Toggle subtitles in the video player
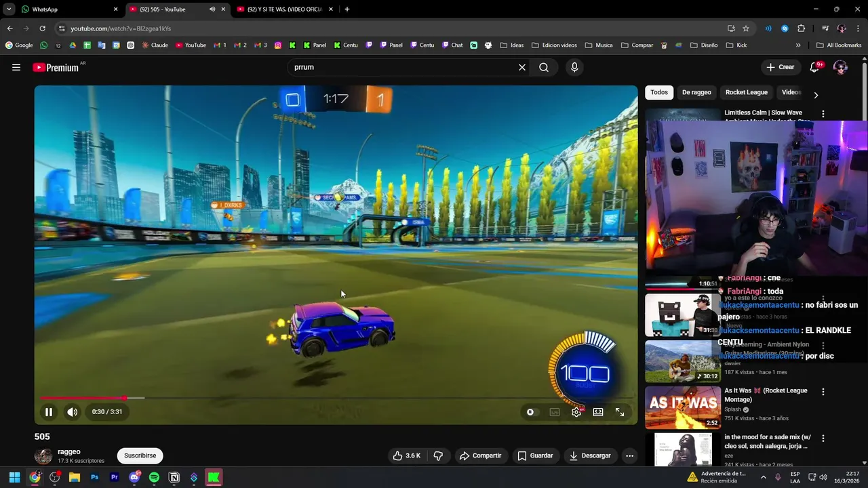868x488 pixels. (555, 412)
